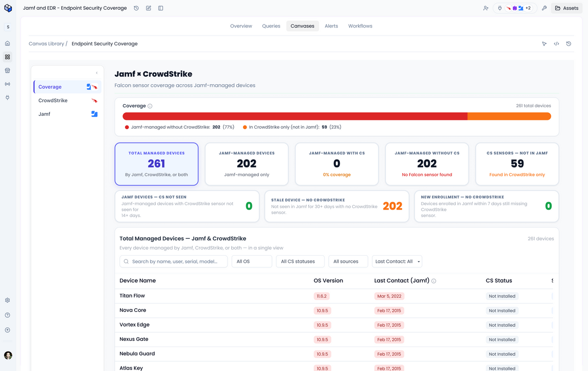Select the Jamf page in sidebar

[67, 114]
